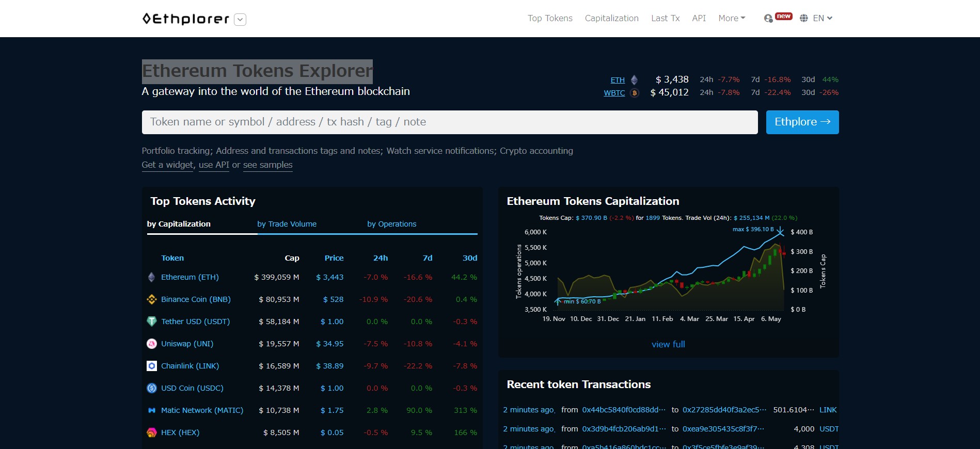Click the 24h column header in token table

(x=381, y=258)
